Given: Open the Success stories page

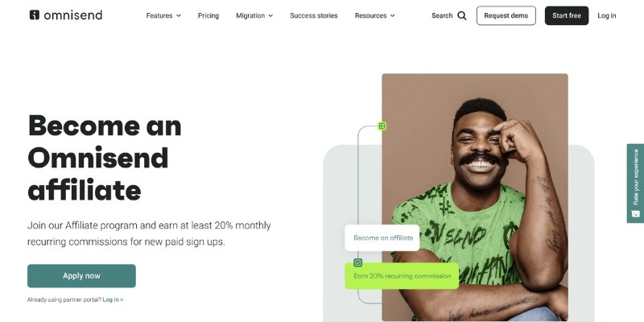Looking at the screenshot, I should pos(314,15).
